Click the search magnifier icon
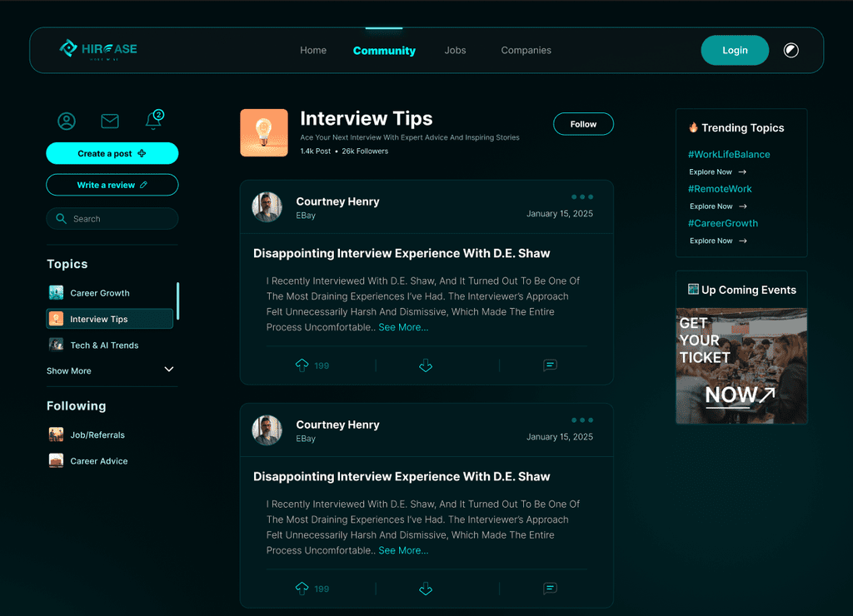This screenshot has height=616, width=853. (61, 219)
